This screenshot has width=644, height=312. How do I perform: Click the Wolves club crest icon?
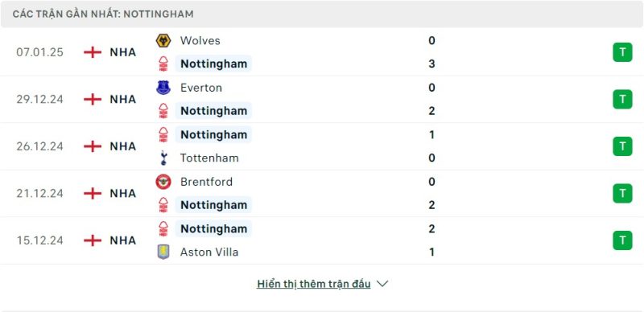(x=163, y=41)
